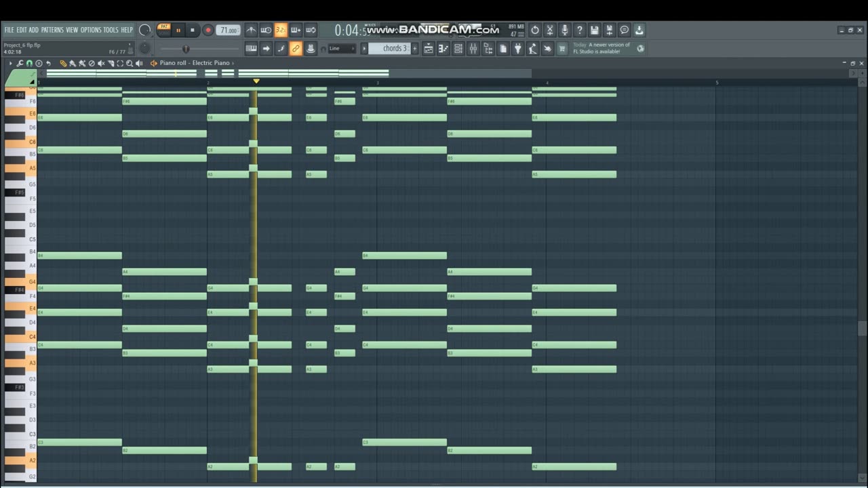The height and width of the screenshot is (488, 868).
Task: Open the 'Piano roll - Electric Piano' channel selector
Action: [197, 63]
